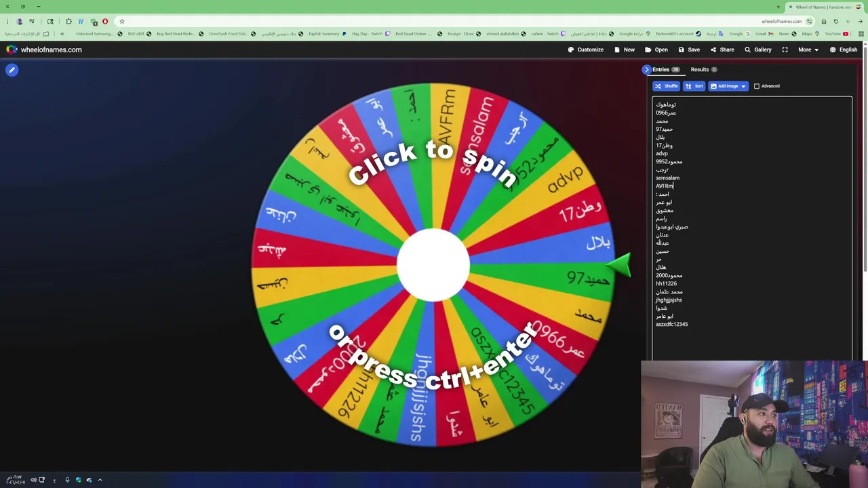
Task: Open taskbar microphone icon
Action: point(67,480)
